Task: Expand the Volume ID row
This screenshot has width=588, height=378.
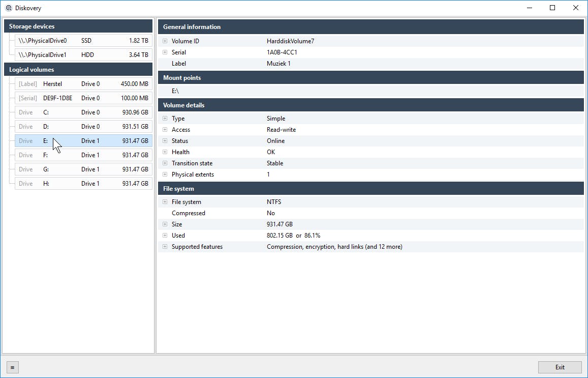Action: point(165,41)
